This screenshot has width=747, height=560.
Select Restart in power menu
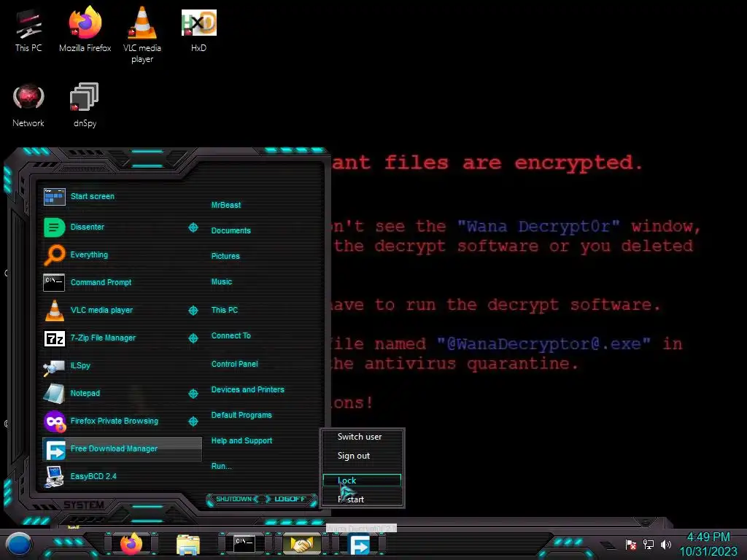click(x=362, y=499)
